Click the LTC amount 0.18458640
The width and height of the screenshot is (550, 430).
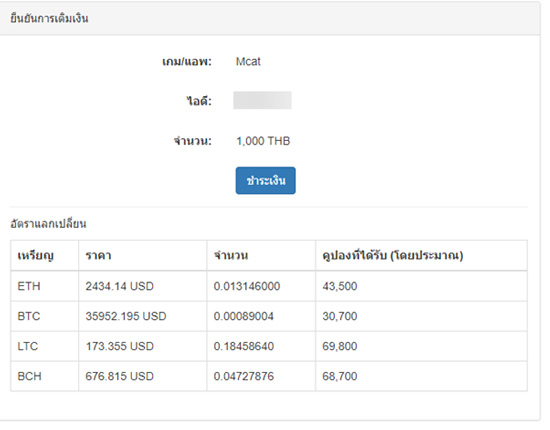(244, 347)
